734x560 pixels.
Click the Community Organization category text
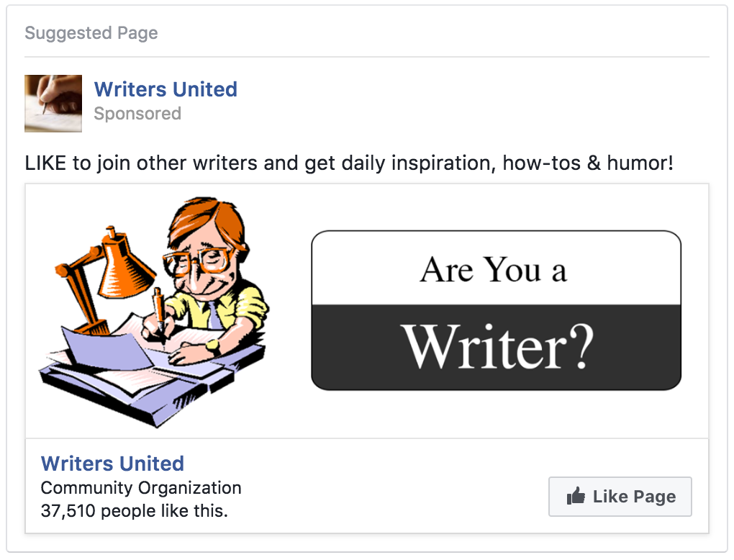click(141, 488)
